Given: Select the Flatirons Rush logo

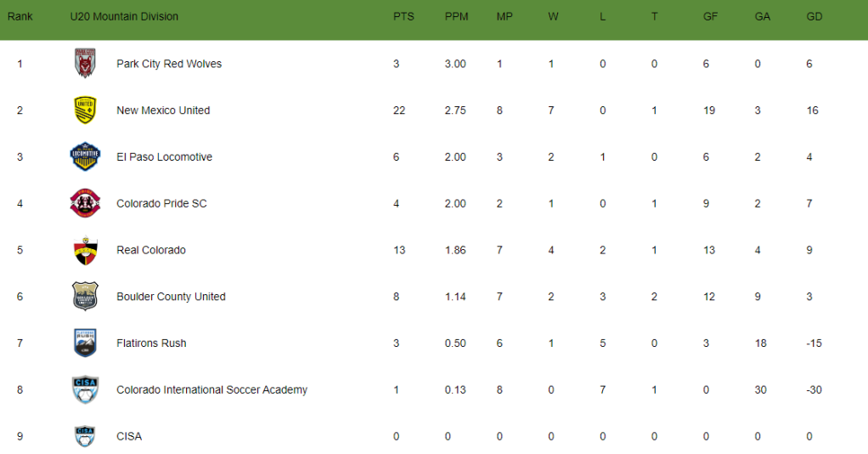Looking at the screenshot, I should pos(85,343).
